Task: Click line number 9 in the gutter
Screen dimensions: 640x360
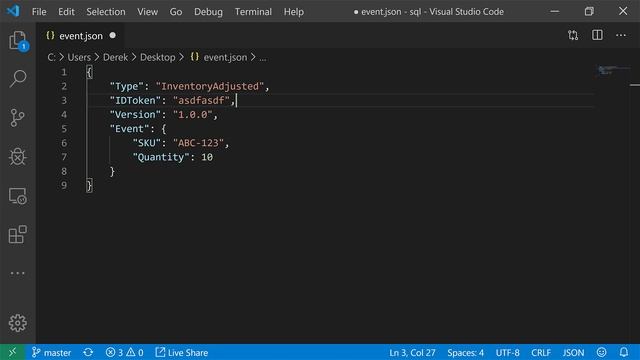Action: click(x=64, y=185)
